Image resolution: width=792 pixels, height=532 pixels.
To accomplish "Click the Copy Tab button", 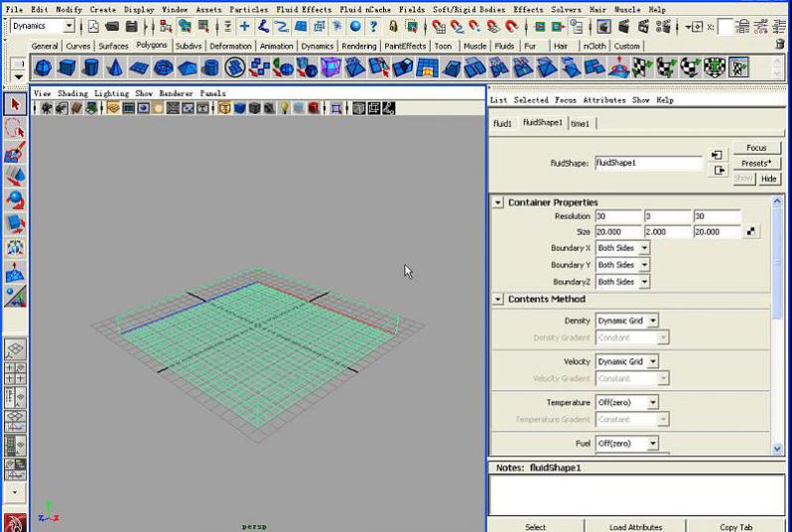I will pos(736,526).
